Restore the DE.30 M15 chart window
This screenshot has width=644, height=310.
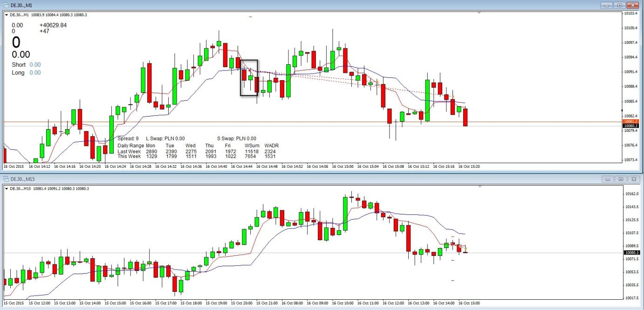621,179
